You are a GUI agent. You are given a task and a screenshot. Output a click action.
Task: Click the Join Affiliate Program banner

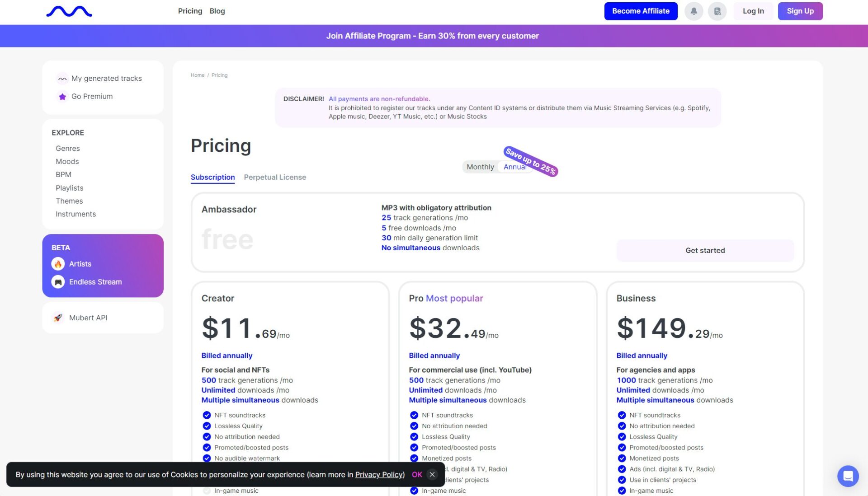pos(433,36)
